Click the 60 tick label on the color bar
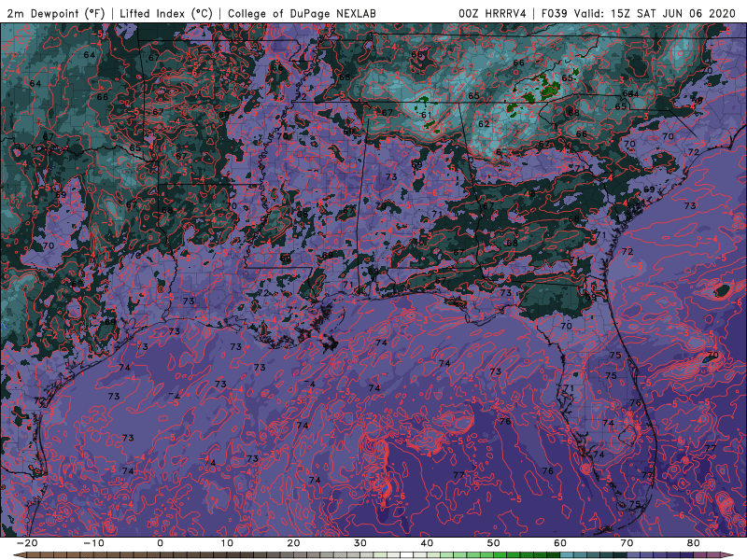This screenshot has height=560, width=747. [560, 543]
